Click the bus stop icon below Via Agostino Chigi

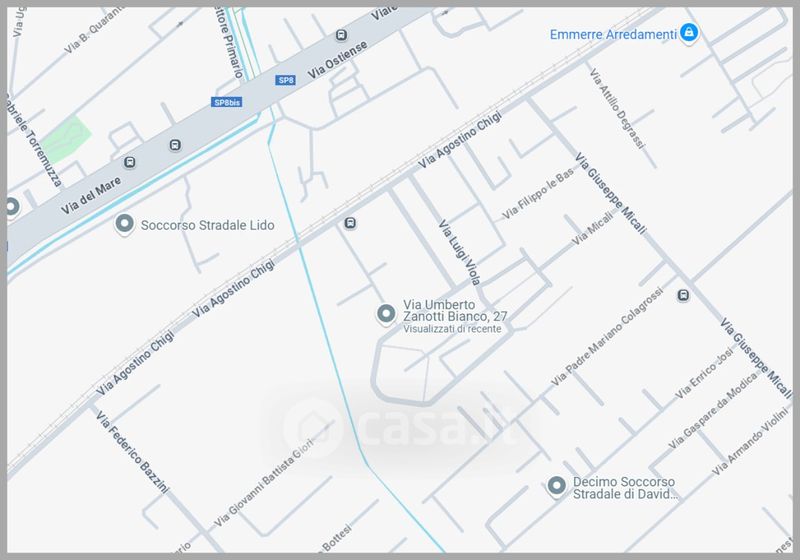tap(350, 223)
